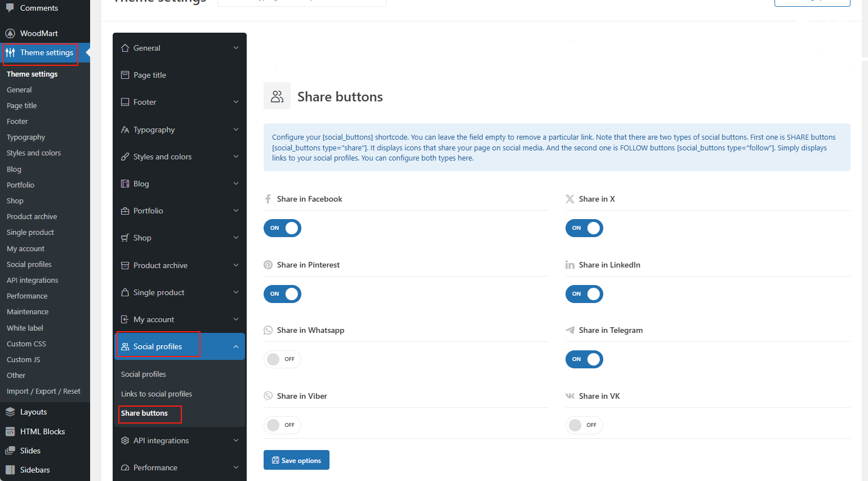This screenshot has height=481, width=868.
Task: Click the HTML Blocks icon
Action: 10,431
